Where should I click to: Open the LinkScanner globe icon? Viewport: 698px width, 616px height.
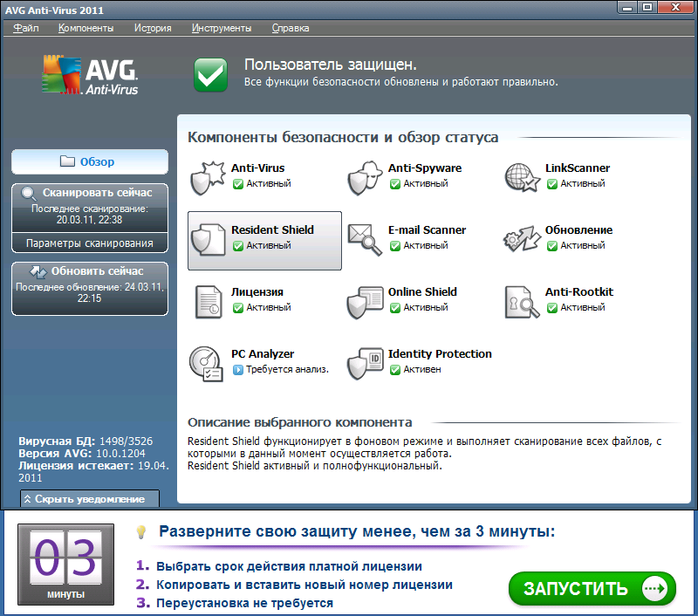(x=522, y=178)
